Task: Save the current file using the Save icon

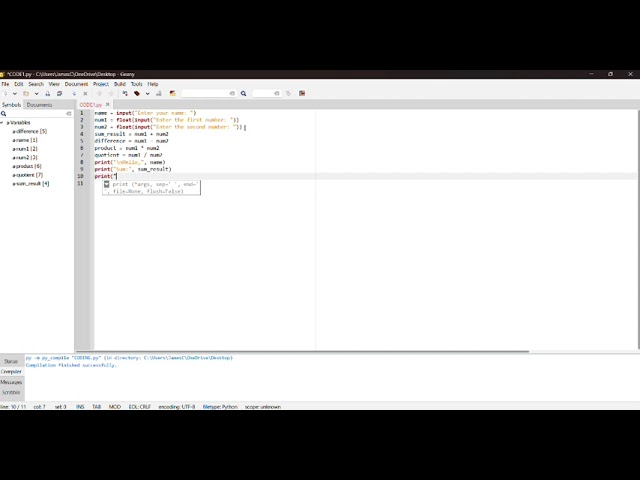Action: click(x=48, y=93)
